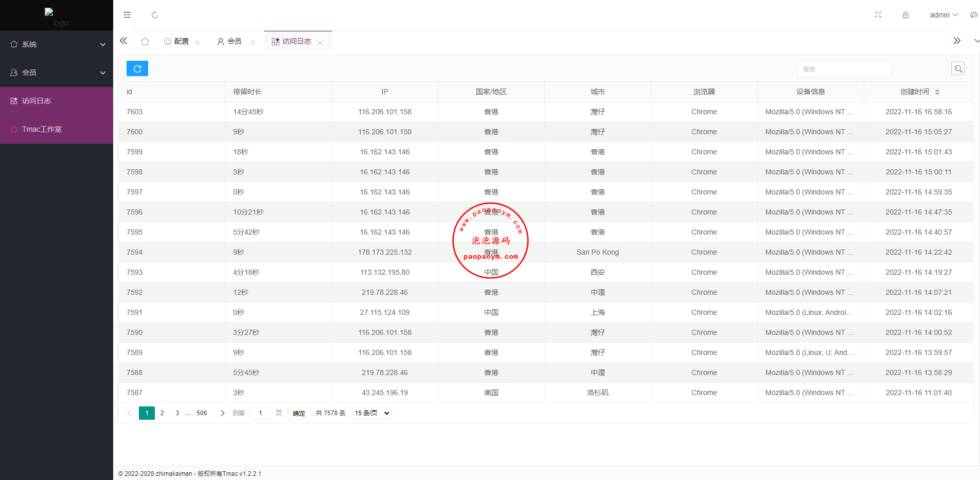This screenshot has height=480, width=980.
Task: Click the 确定 page jump button
Action: pyautogui.click(x=299, y=413)
